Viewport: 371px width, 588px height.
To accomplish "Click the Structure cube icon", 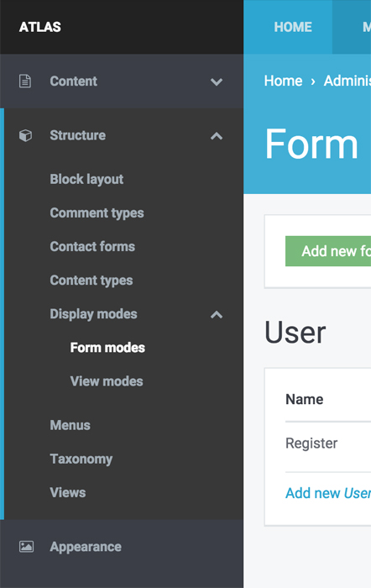I will tap(25, 135).
